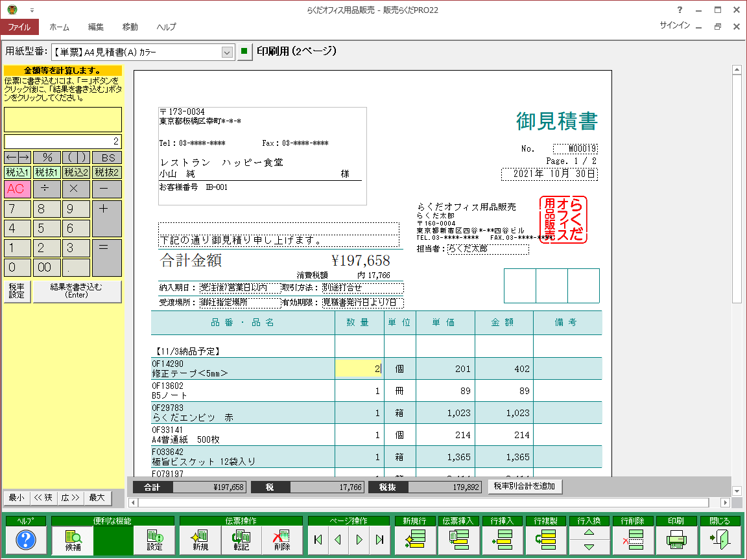Create a new slip with 新規 icon
747x560 pixels.
tap(200, 540)
